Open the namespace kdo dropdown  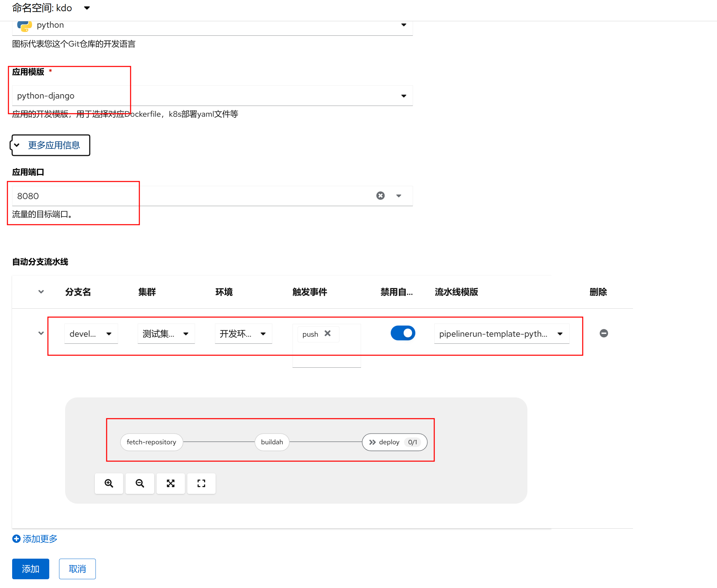[x=87, y=8]
